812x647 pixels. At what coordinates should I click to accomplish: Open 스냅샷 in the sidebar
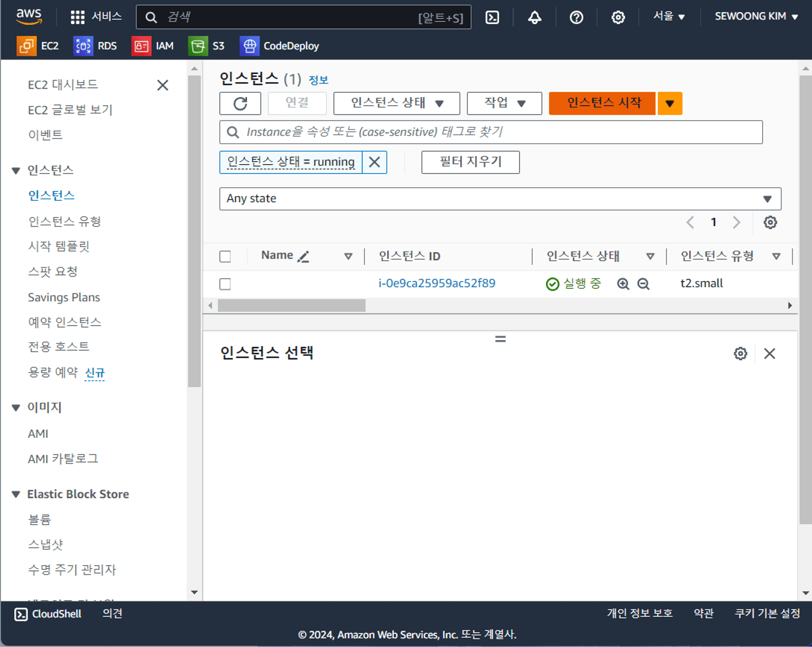coord(45,545)
